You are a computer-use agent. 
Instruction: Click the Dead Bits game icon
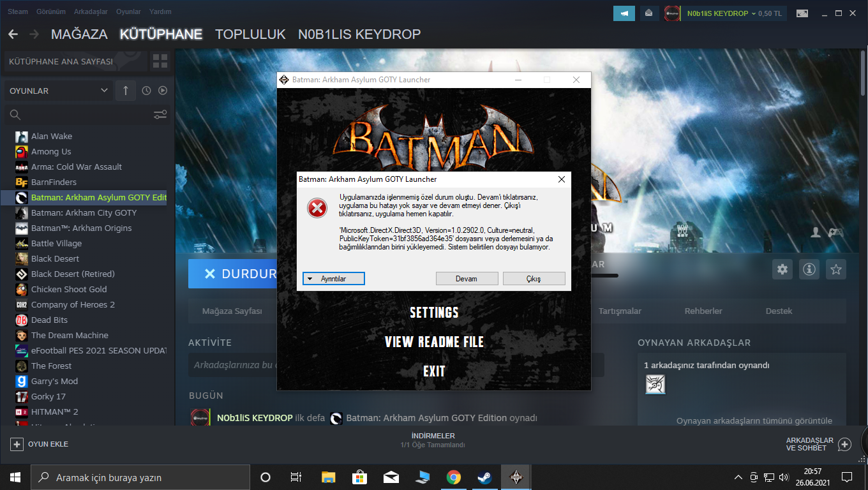pos(21,320)
